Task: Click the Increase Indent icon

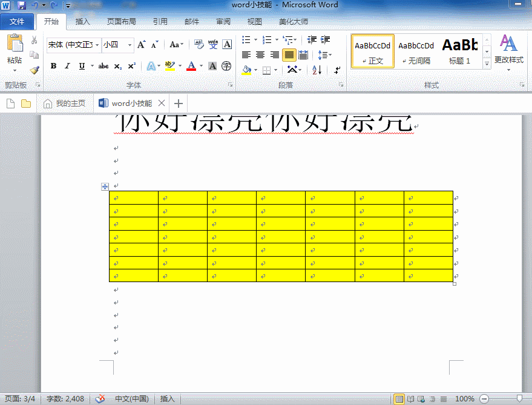Action: (x=325, y=40)
